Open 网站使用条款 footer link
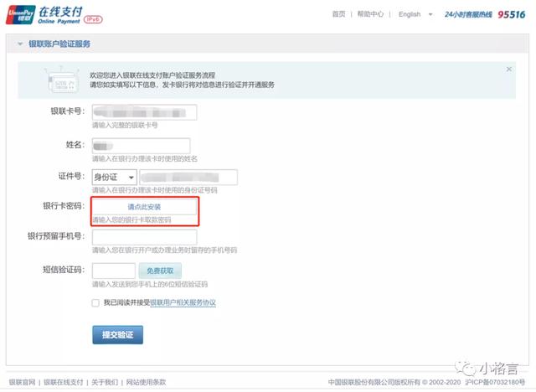Viewport: 536px width, 392px height. 146,382
